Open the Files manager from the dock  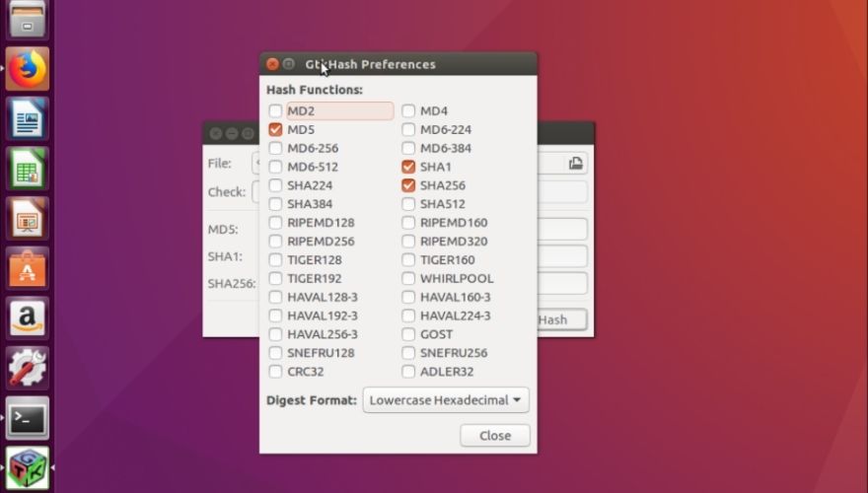(x=28, y=19)
